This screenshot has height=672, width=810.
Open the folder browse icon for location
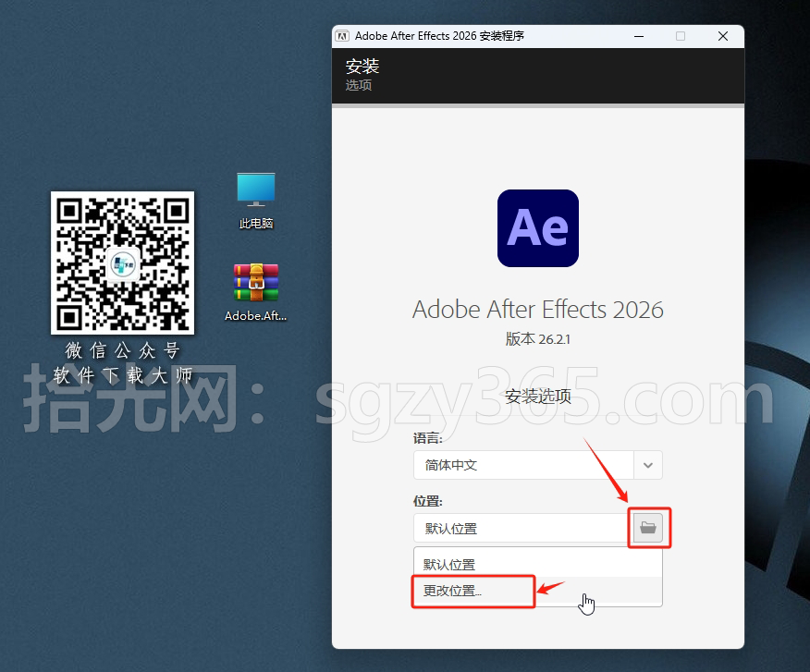(648, 528)
